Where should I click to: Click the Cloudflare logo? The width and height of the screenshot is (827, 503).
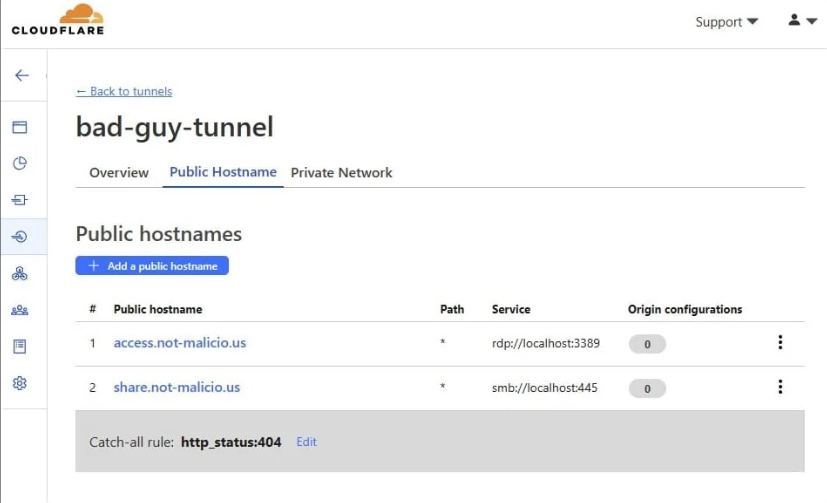pyautogui.click(x=58, y=20)
